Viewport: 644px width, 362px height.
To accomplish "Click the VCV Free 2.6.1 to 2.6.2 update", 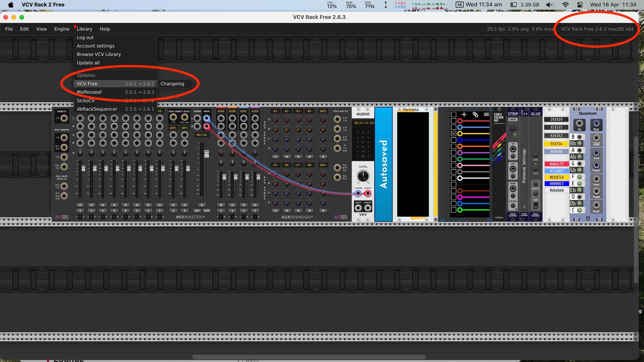I will (115, 84).
